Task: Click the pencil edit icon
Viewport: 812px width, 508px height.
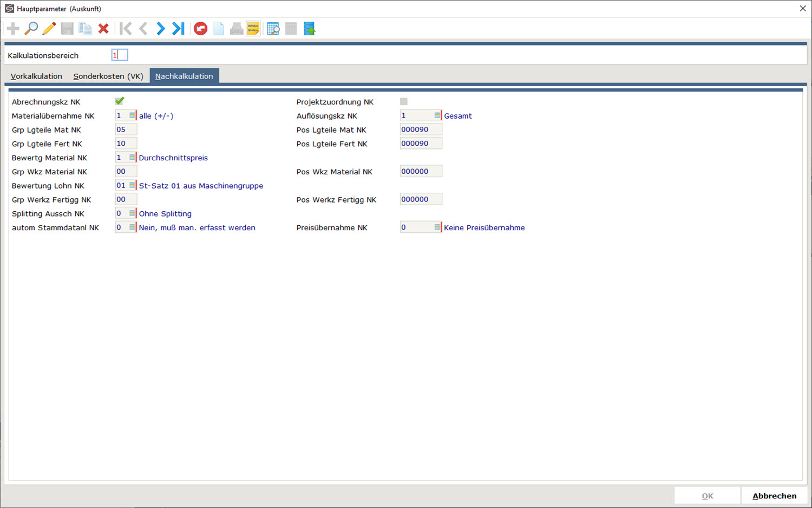Action: [x=49, y=29]
